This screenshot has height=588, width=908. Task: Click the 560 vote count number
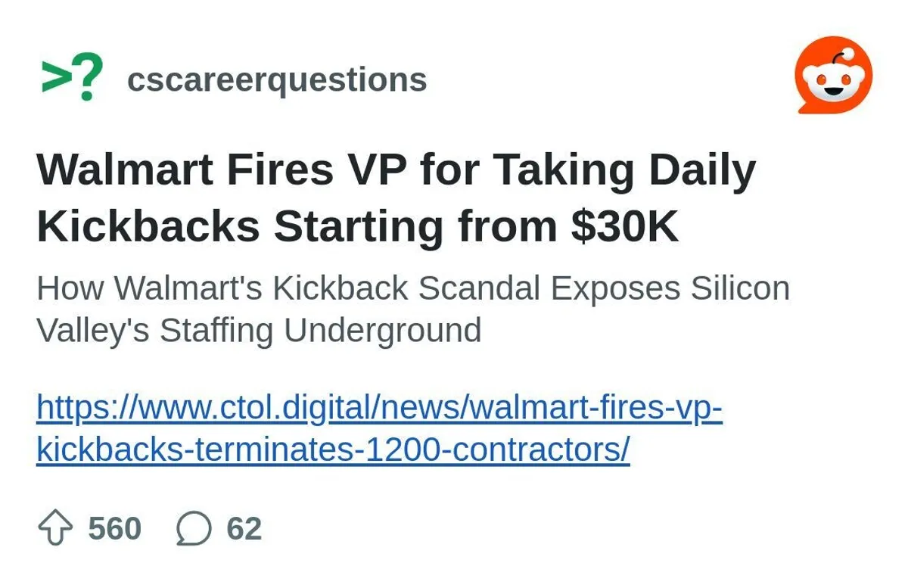pyautogui.click(x=115, y=529)
